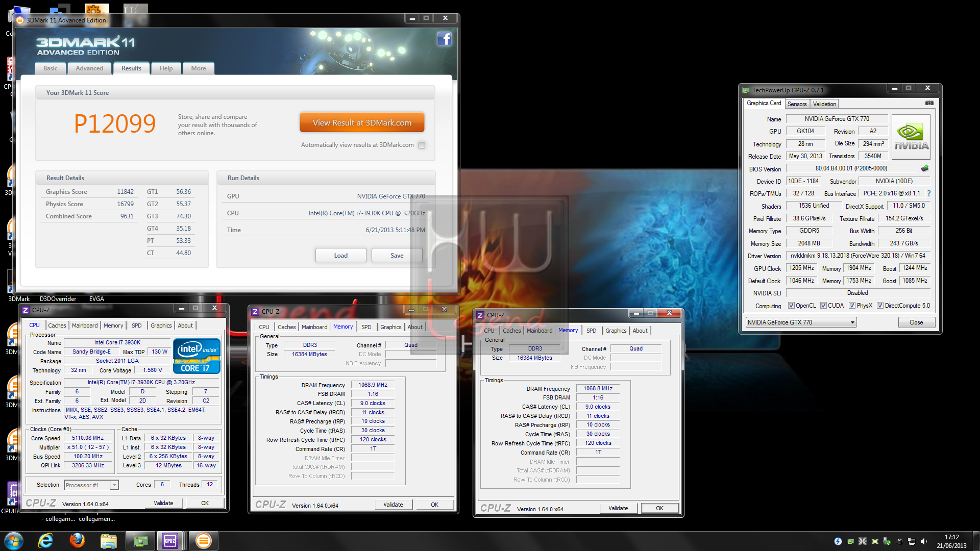Switch to GPU-Z taskbar button
The image size is (980, 551).
pos(140,541)
